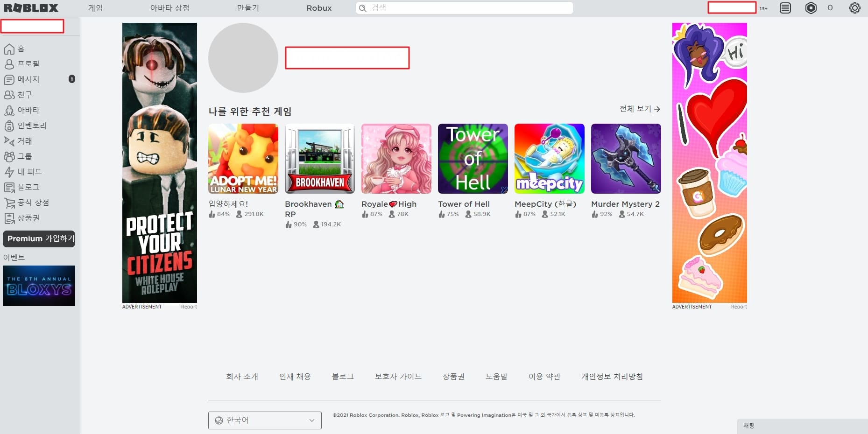Open the settings gear icon
This screenshot has height=434, width=868.
(x=854, y=8)
